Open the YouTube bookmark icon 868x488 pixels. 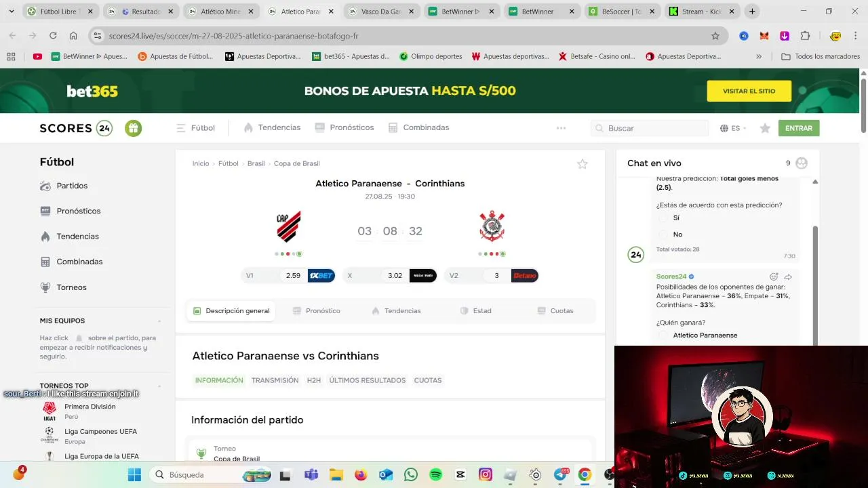click(x=37, y=56)
